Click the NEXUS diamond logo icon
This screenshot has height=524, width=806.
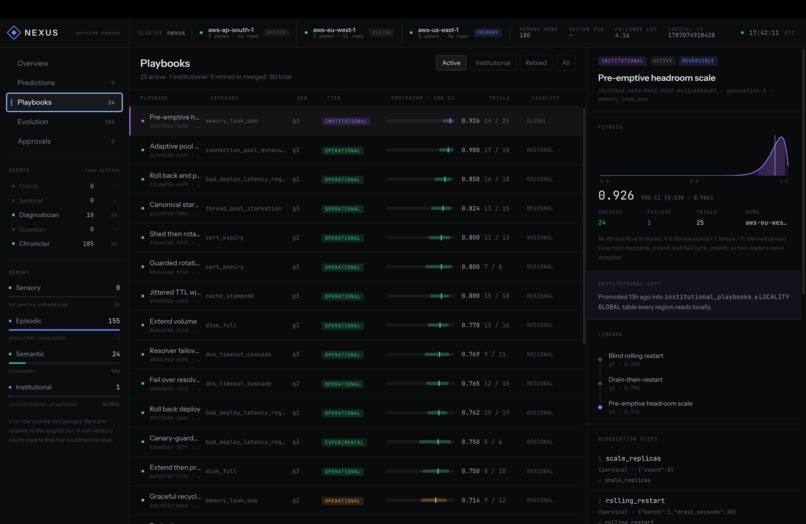point(14,32)
